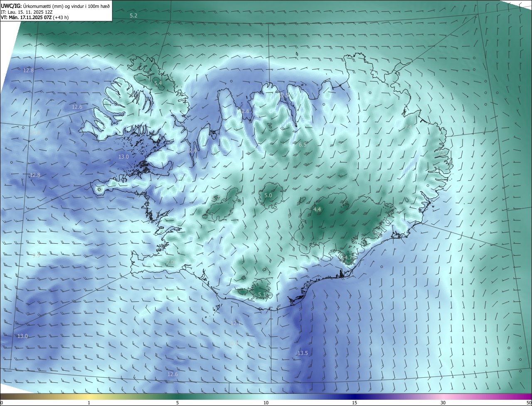Image resolution: width=532 pixels, height=406 pixels.
Task: Select the 5.2 value label near the top edge
Action: [133, 15]
